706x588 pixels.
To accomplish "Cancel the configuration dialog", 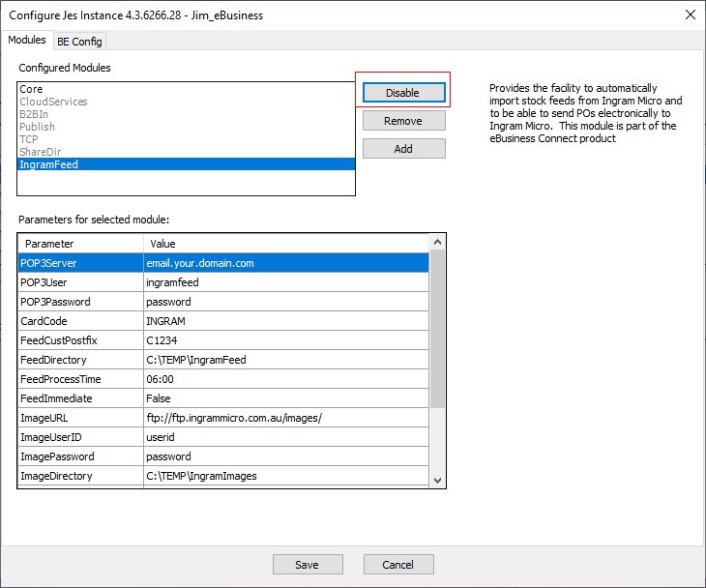I will pos(398,565).
